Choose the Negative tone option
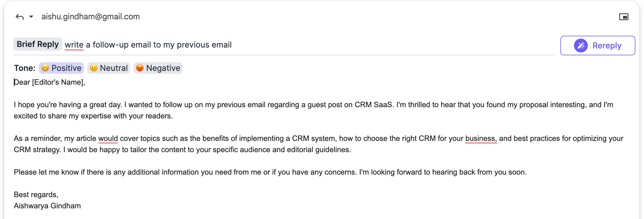Image resolution: width=644 pixels, height=219 pixels. [163, 68]
